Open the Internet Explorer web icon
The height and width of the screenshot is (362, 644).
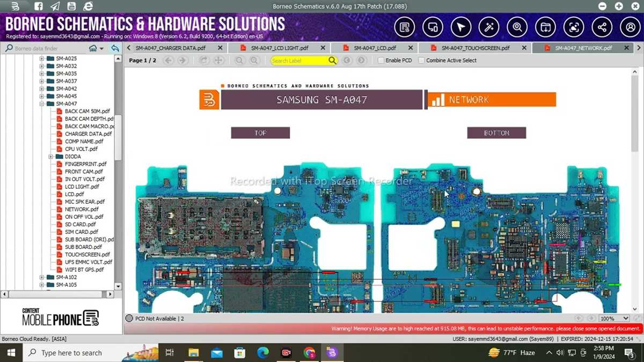click(x=88, y=6)
